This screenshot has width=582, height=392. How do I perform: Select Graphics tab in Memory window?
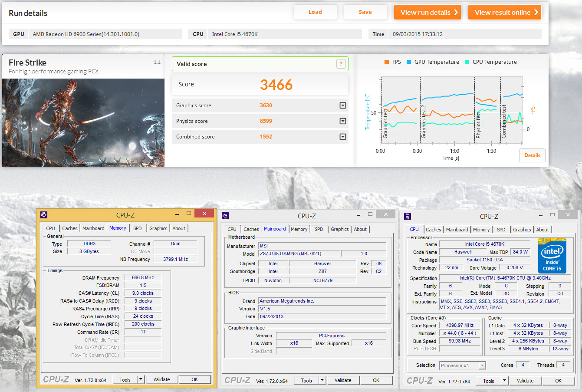158,228
